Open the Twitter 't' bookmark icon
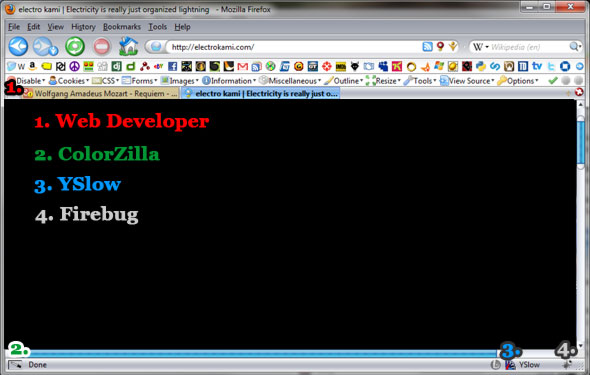 point(551,67)
